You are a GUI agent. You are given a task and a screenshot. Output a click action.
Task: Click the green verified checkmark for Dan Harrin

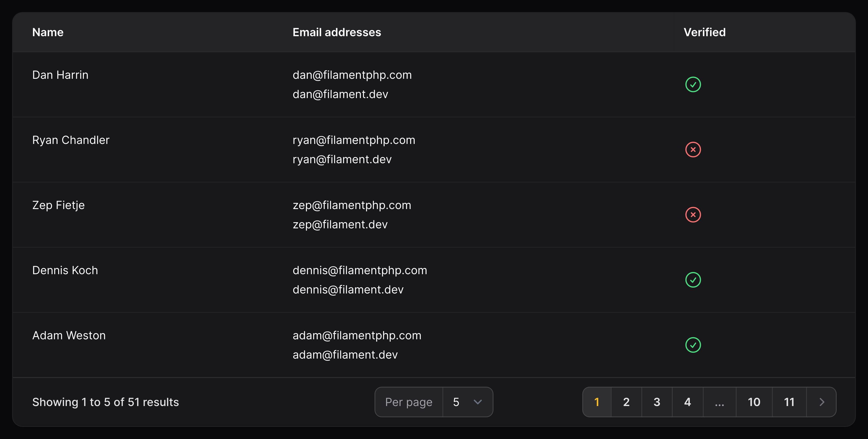(693, 84)
